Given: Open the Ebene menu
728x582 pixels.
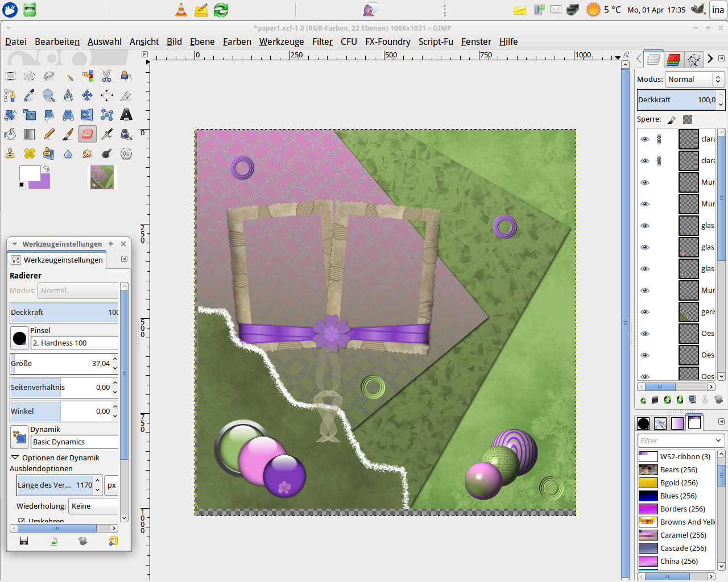Looking at the screenshot, I should pos(202,41).
